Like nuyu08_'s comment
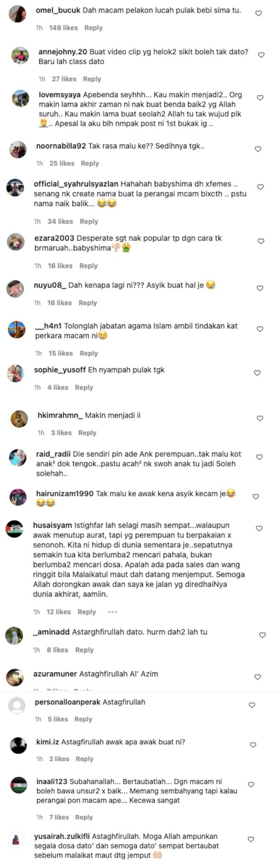Image resolution: width=280 pixels, height=868 pixels. (260, 288)
